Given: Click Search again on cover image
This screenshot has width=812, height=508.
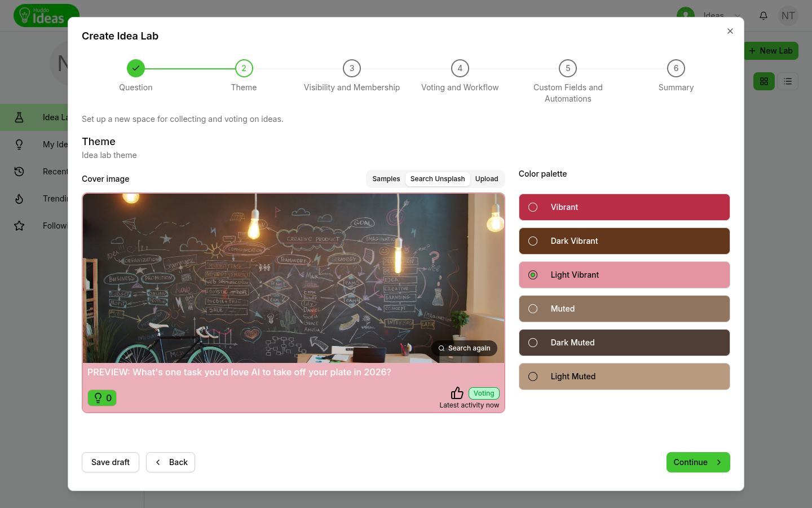Looking at the screenshot, I should [465, 348].
